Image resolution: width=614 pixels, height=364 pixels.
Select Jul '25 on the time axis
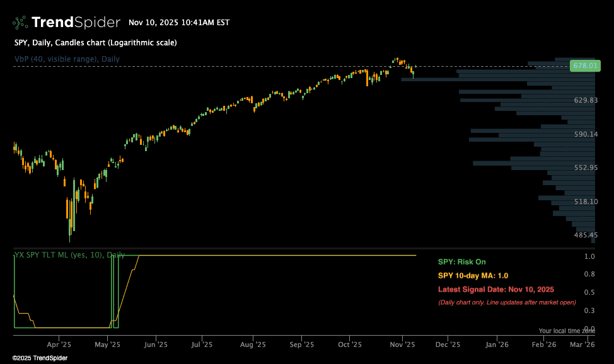204,344
